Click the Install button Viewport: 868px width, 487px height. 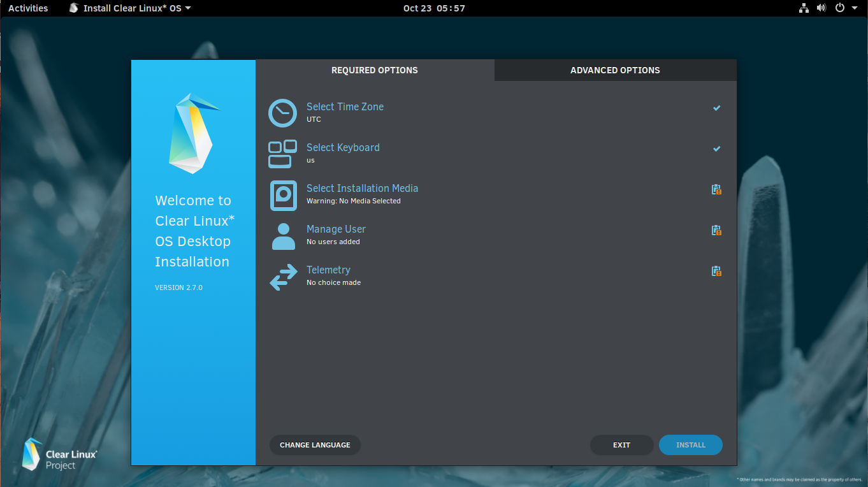pyautogui.click(x=691, y=445)
